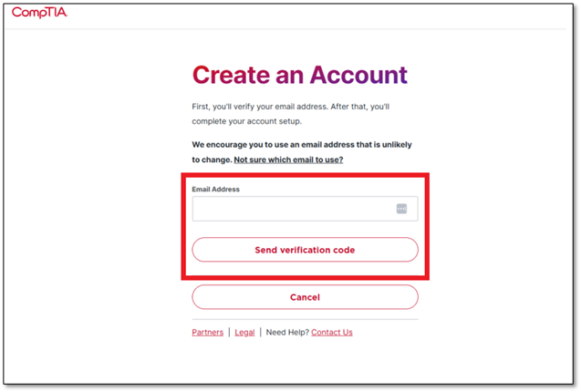Click the word 'Create' in the page title
The width and height of the screenshot is (581, 392).
click(231, 76)
